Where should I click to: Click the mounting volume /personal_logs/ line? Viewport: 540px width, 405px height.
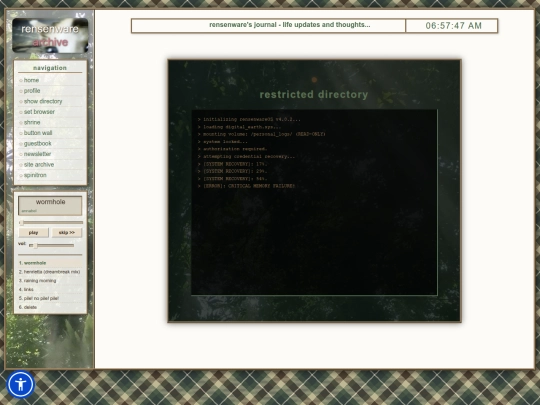(x=262, y=134)
